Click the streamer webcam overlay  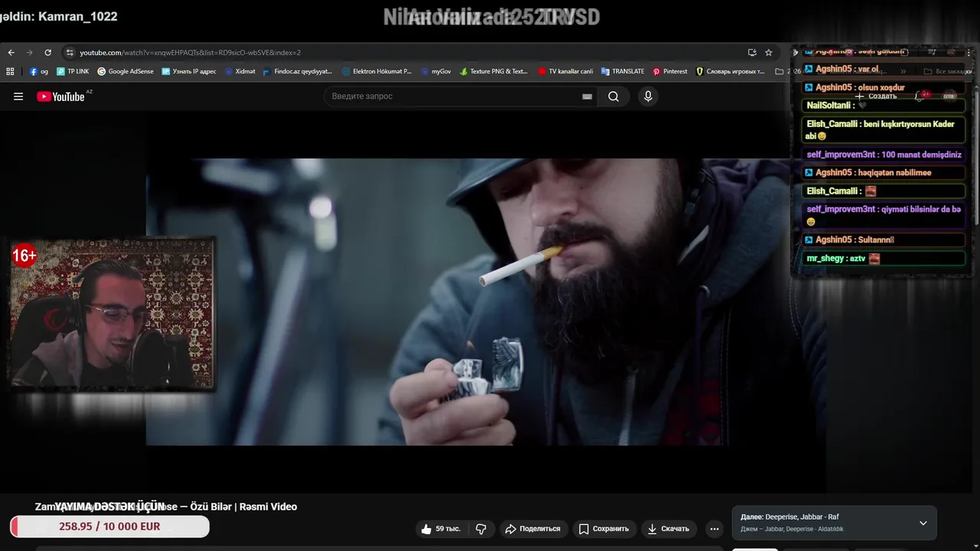pos(112,314)
